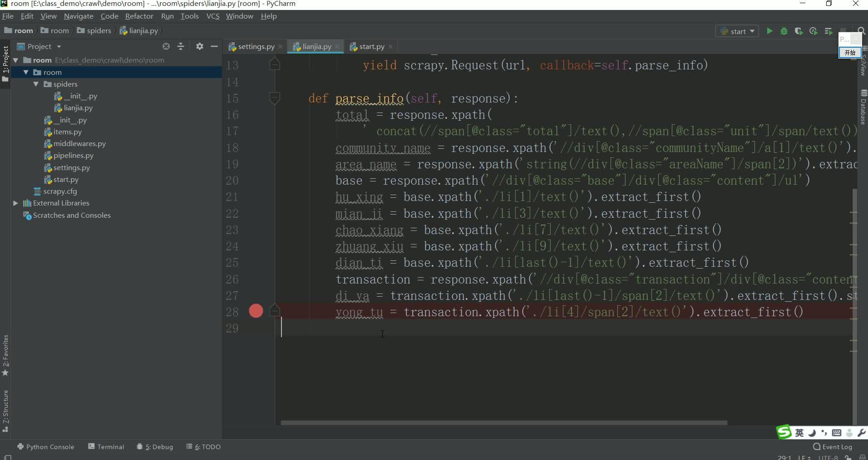
Task: Run start with coverage
Action: pos(799,31)
